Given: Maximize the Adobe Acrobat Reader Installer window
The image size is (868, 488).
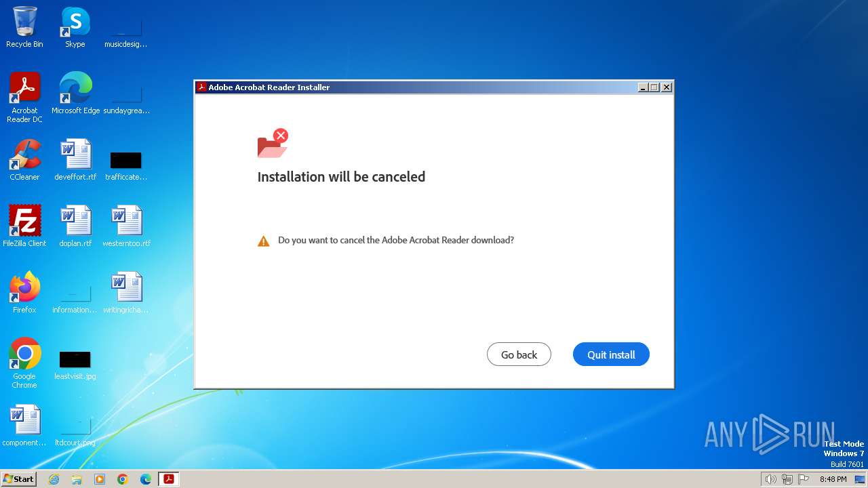Looking at the screenshot, I should pos(654,87).
